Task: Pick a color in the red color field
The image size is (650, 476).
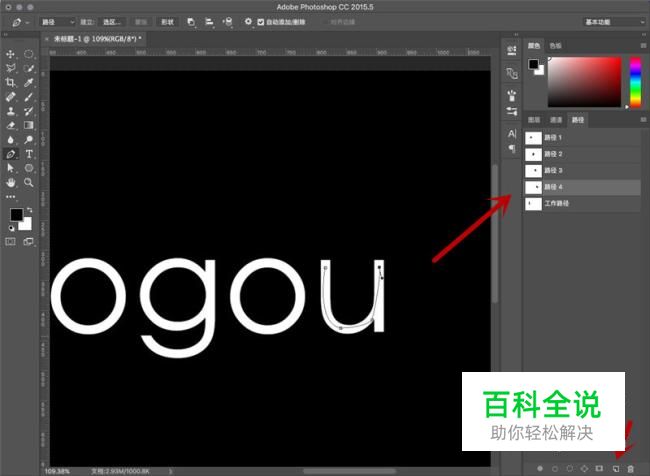Action: (x=585, y=82)
